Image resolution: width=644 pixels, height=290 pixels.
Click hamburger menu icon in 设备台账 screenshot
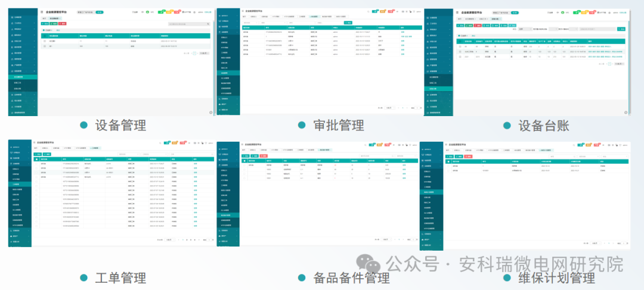[x=456, y=12]
